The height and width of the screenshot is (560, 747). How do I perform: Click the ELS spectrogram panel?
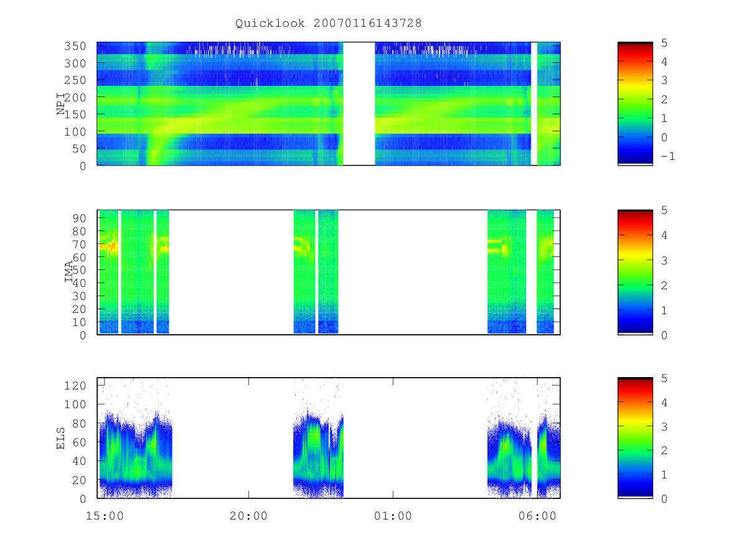pyautogui.click(x=329, y=438)
